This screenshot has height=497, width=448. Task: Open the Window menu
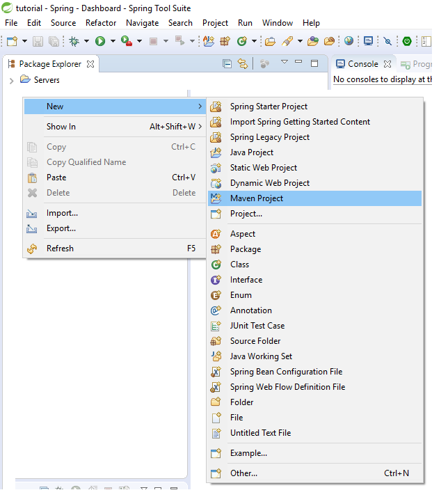(x=278, y=23)
